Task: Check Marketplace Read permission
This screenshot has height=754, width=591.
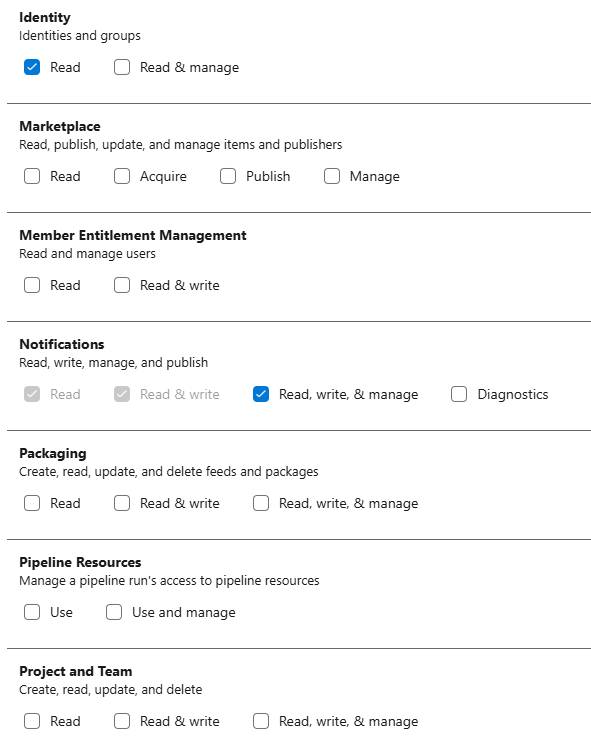Action: [32, 176]
